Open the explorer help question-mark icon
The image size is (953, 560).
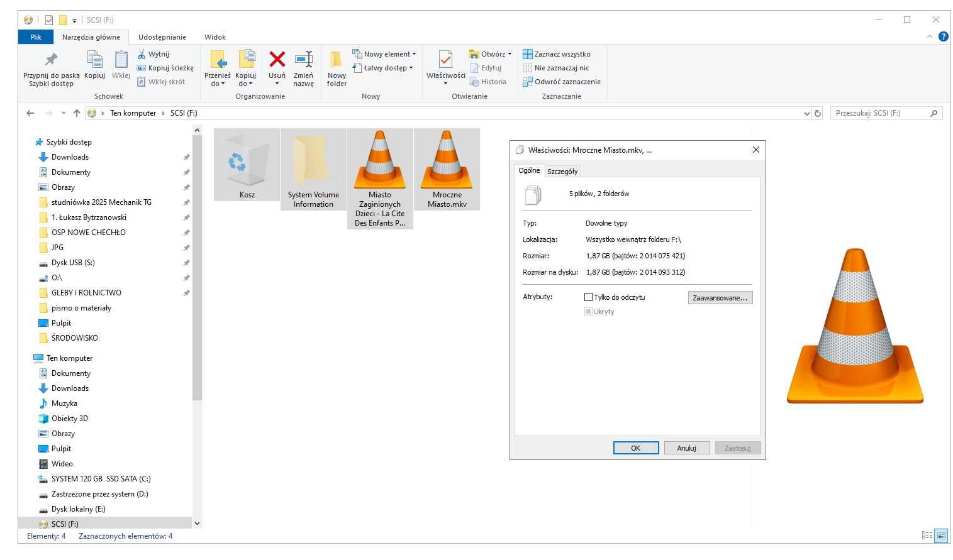pos(943,36)
